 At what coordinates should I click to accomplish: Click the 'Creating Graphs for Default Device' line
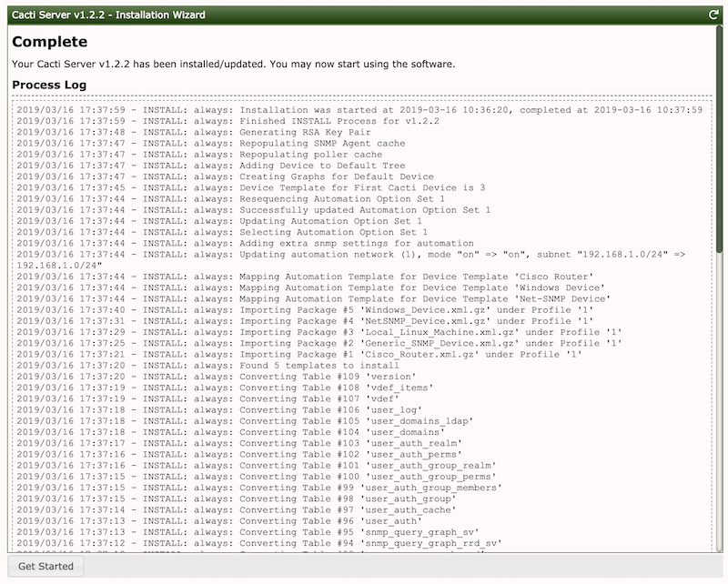point(225,176)
